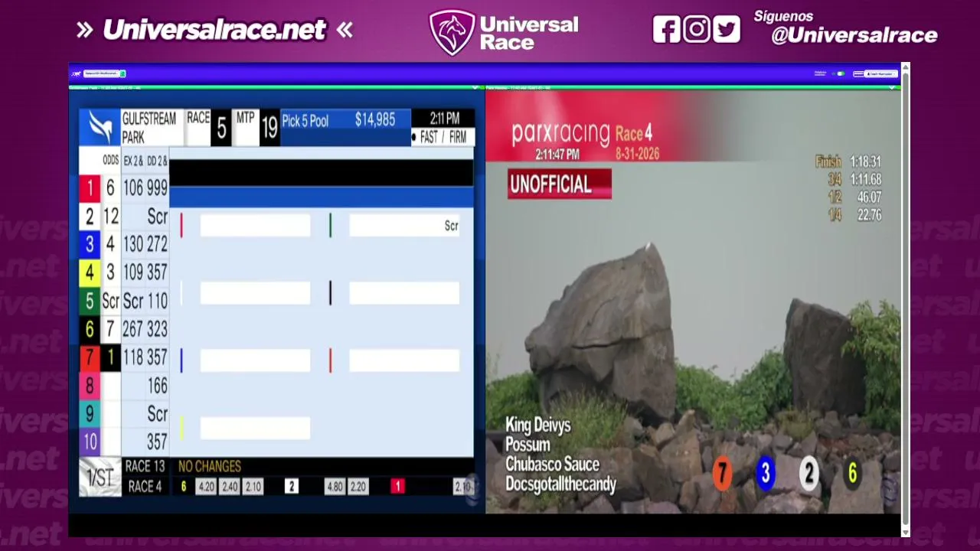The height and width of the screenshot is (551, 980).
Task: Click the Gulfstream race number 5
Action: [x=220, y=129]
